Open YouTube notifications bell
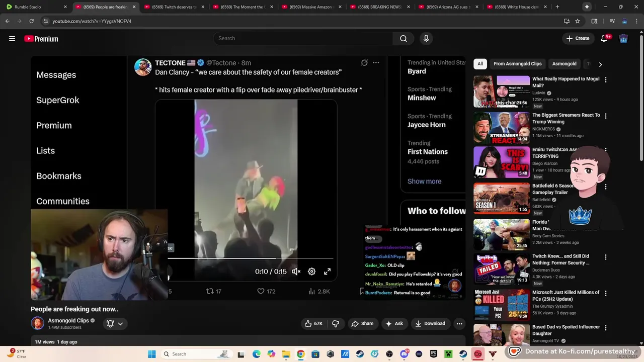 [x=605, y=39]
